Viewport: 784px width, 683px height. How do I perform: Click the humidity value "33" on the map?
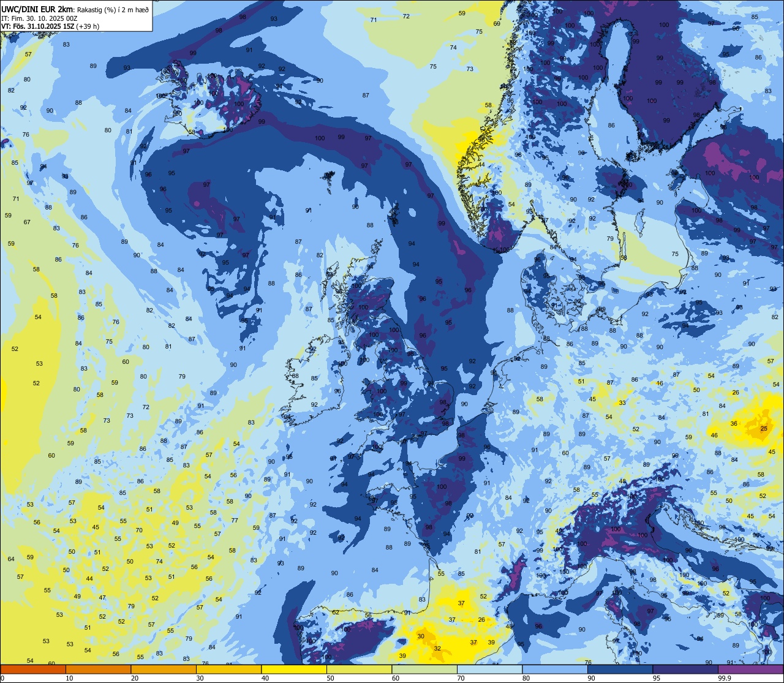pyautogui.click(x=622, y=402)
